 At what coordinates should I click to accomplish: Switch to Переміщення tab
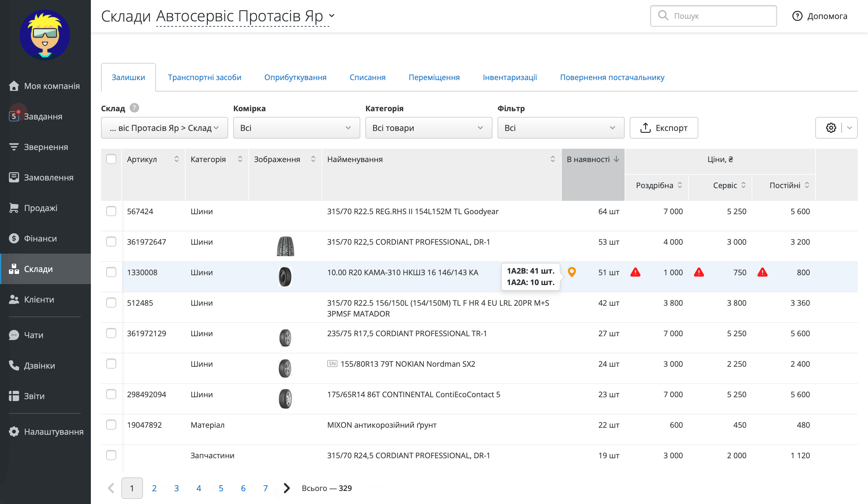(434, 77)
